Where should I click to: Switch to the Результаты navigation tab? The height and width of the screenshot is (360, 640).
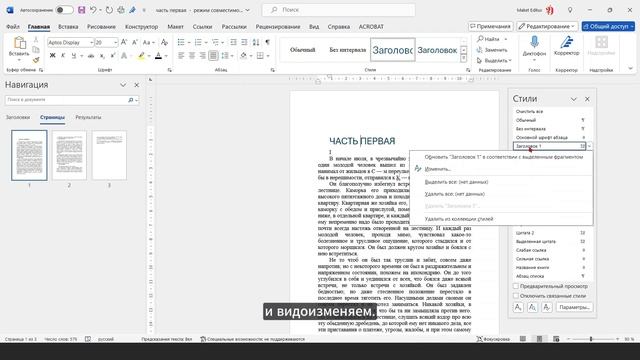(88, 118)
